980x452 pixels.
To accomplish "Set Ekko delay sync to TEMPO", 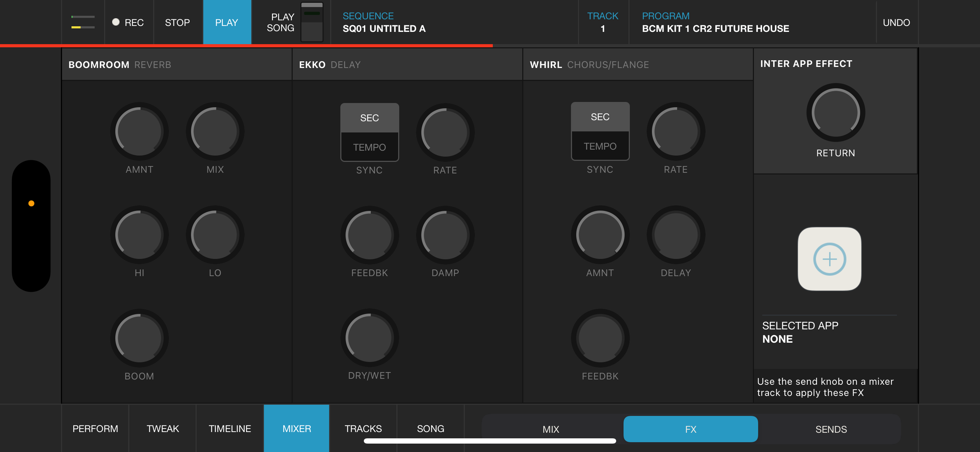I will click(x=369, y=147).
